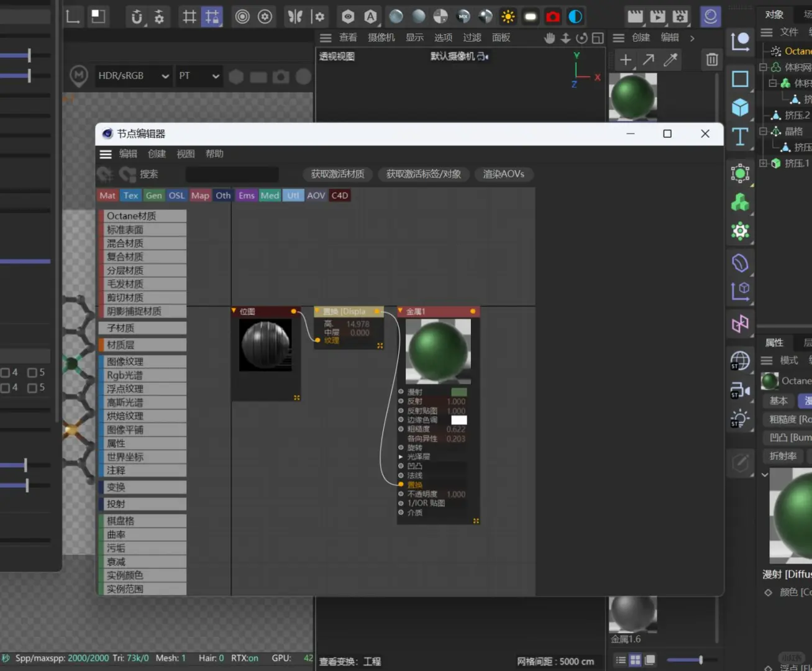Toggle the C4D node filter
The width and height of the screenshot is (812, 671).
point(340,196)
